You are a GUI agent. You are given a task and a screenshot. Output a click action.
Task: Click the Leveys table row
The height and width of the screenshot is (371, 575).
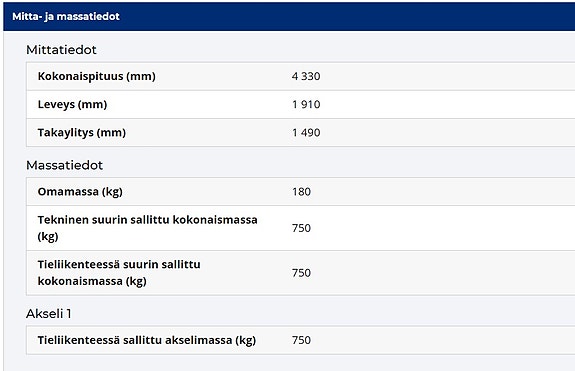coord(301,104)
